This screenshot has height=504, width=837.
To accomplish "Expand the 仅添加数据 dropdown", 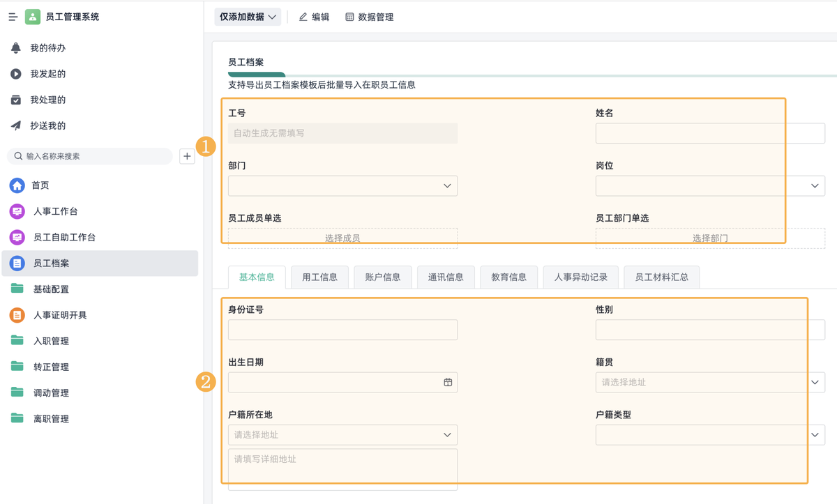I will tap(248, 17).
